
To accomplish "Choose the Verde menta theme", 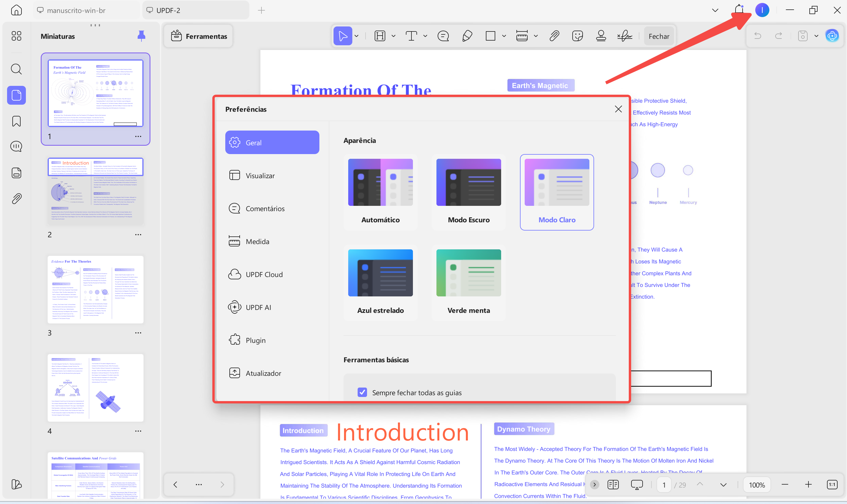I will [469, 283].
